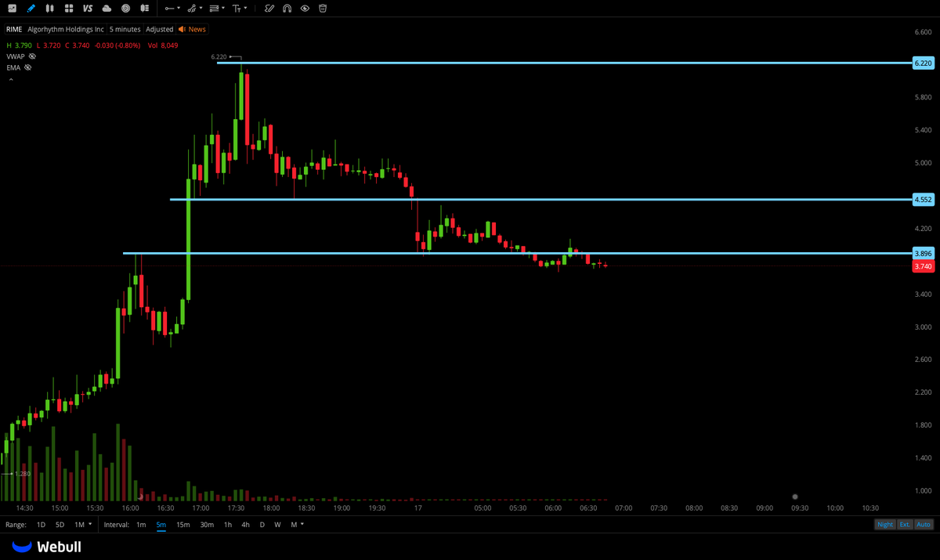Select the parallel lines channel tool
Viewport: 940px width, 560px height.
(x=214, y=8)
